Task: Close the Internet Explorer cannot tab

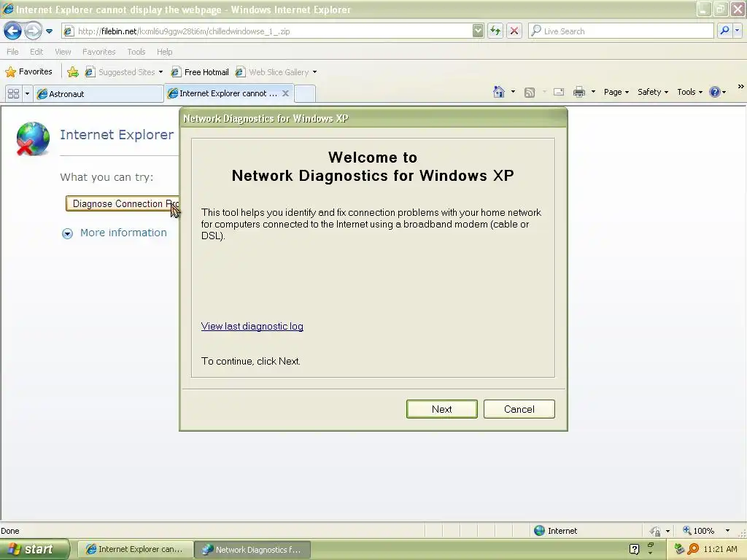Action: [x=285, y=93]
